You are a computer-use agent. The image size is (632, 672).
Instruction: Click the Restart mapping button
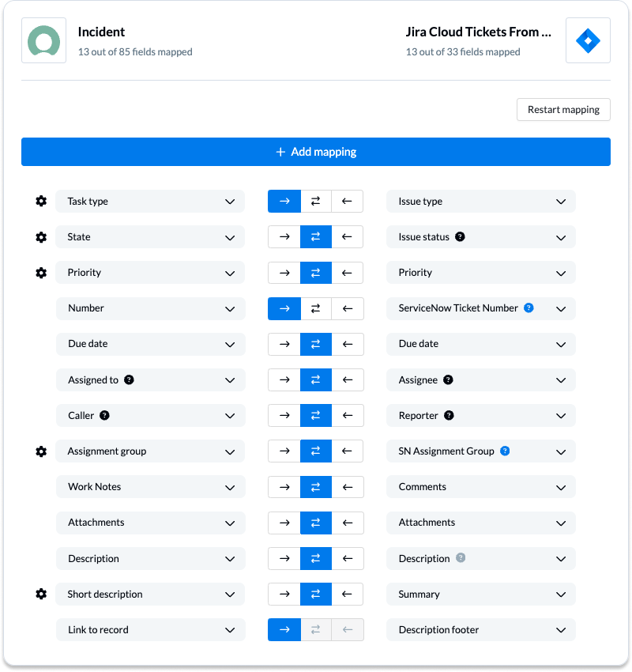click(x=563, y=109)
